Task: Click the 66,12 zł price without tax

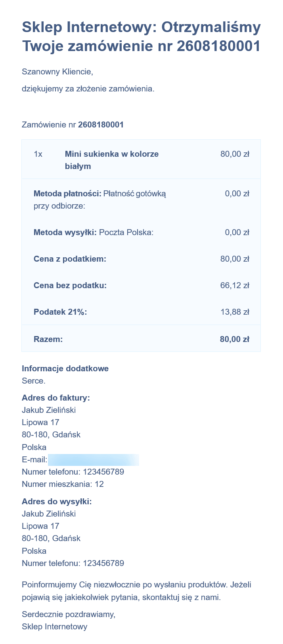Action: tap(235, 285)
